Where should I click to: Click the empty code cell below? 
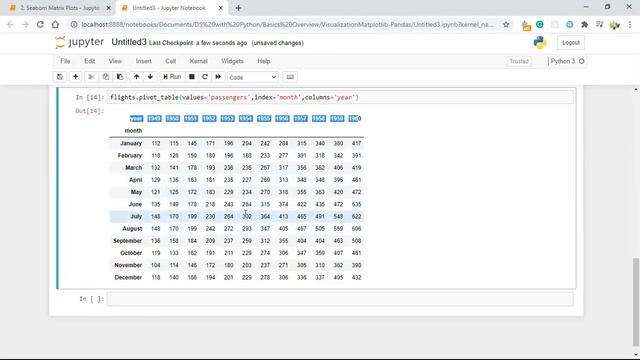340,299
